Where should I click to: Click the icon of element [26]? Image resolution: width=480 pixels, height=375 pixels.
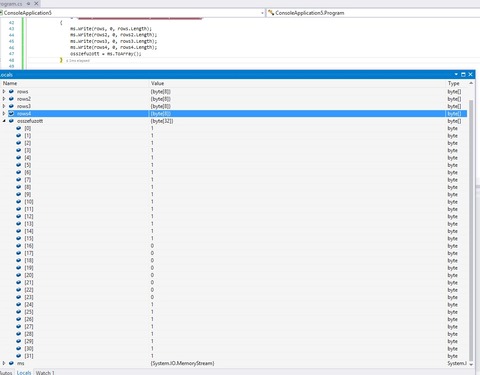[19, 319]
